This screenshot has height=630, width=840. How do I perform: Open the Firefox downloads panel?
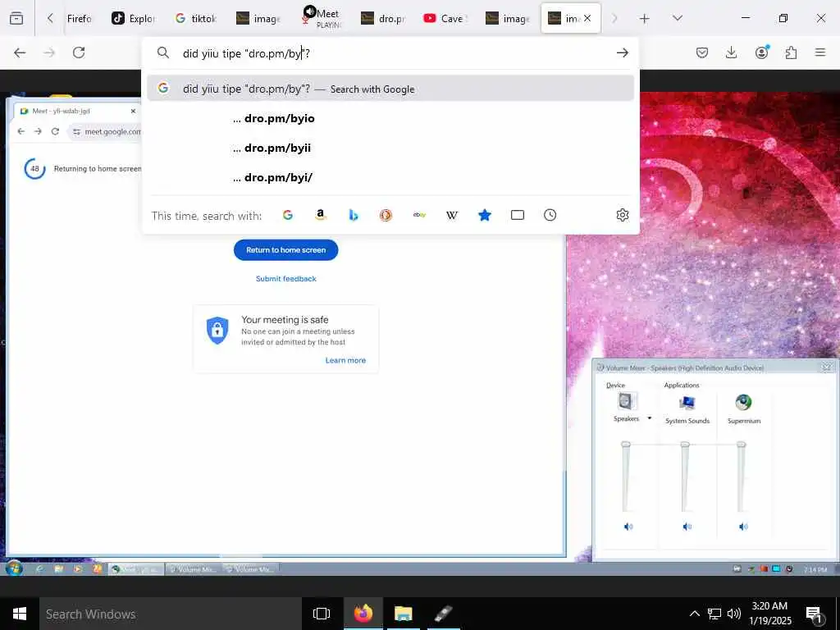[731, 52]
